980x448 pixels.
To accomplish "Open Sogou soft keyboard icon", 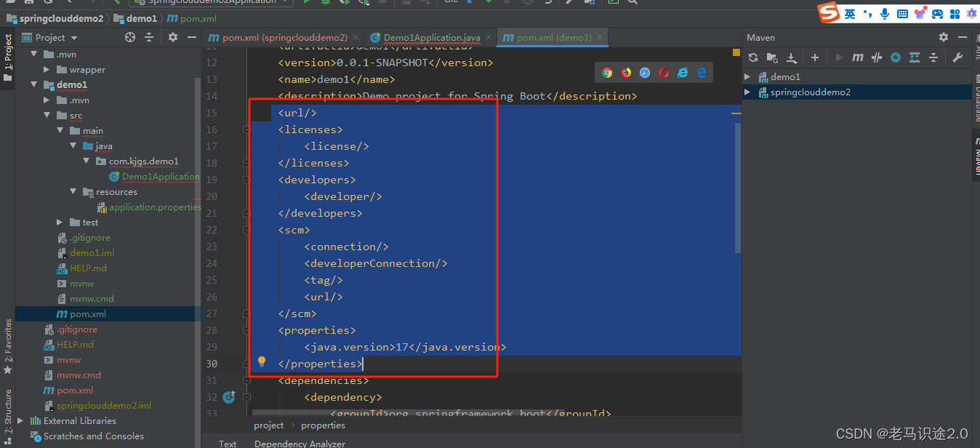I will [902, 14].
